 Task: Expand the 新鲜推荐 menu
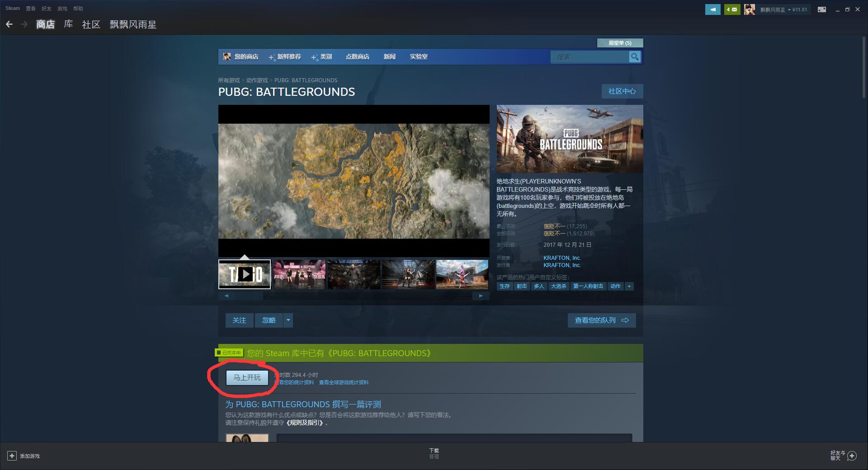(x=285, y=56)
